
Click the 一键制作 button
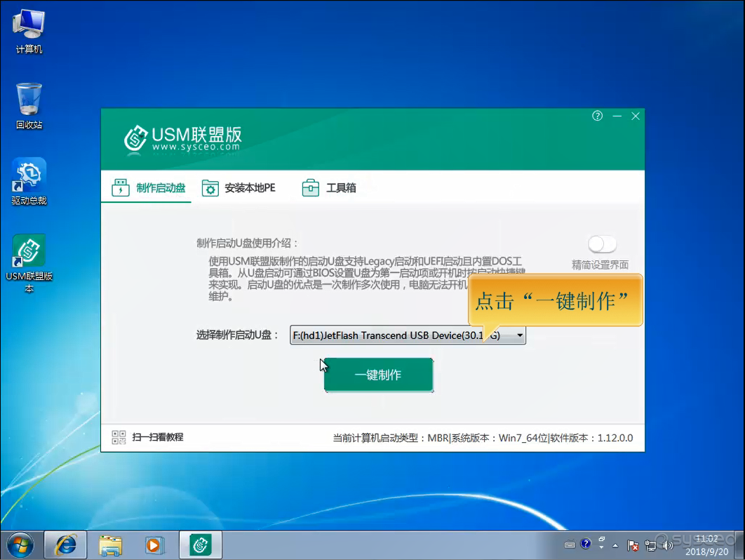coord(378,375)
